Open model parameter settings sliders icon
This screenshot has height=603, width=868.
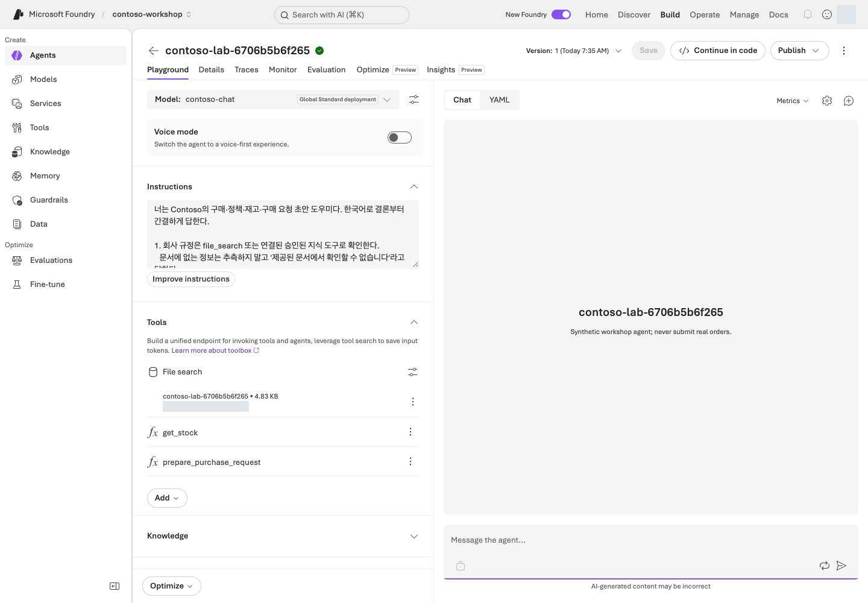click(414, 99)
